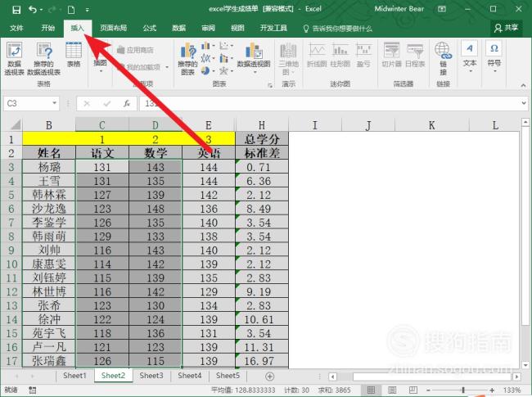Image resolution: width=532 pixels, height=397 pixels.
Task: Expand the Symbols (符号) dropdown
Action: (x=494, y=56)
